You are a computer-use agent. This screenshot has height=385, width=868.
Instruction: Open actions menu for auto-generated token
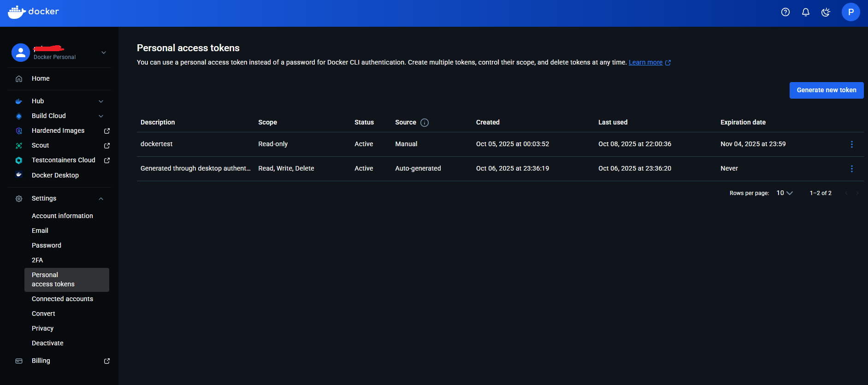pyautogui.click(x=851, y=169)
